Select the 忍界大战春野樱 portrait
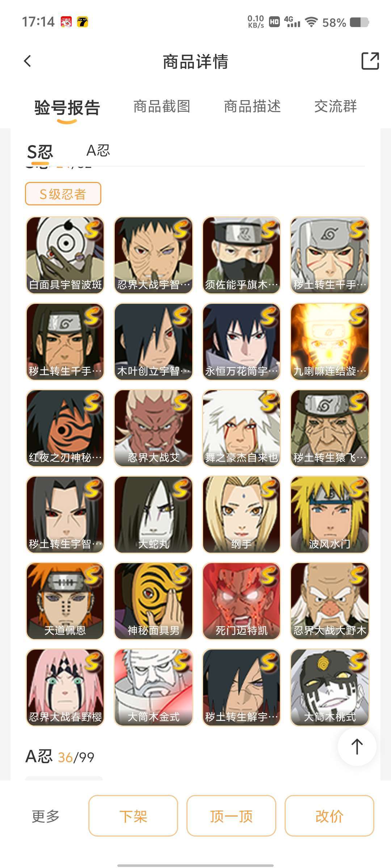This screenshot has height=868, width=391. pyautogui.click(x=65, y=688)
